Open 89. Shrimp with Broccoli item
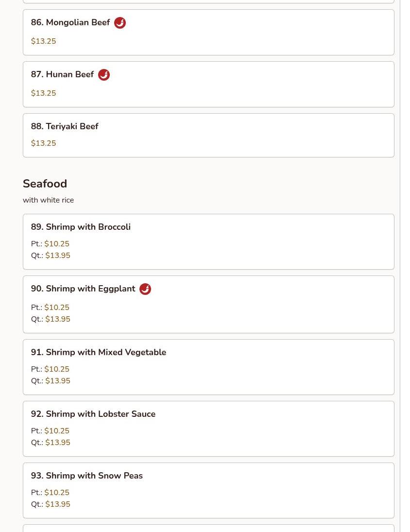Image resolution: width=410 pixels, height=532 pixels. 81,227
